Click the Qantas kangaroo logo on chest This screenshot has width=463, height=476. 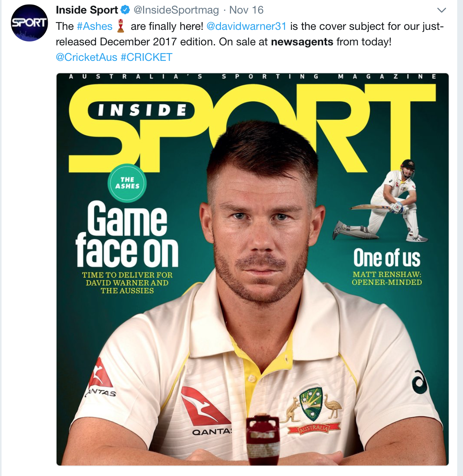pyautogui.click(x=205, y=406)
